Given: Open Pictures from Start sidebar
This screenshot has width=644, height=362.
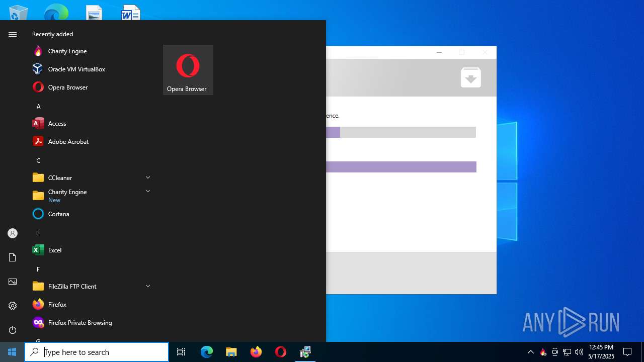Looking at the screenshot, I should (13, 282).
